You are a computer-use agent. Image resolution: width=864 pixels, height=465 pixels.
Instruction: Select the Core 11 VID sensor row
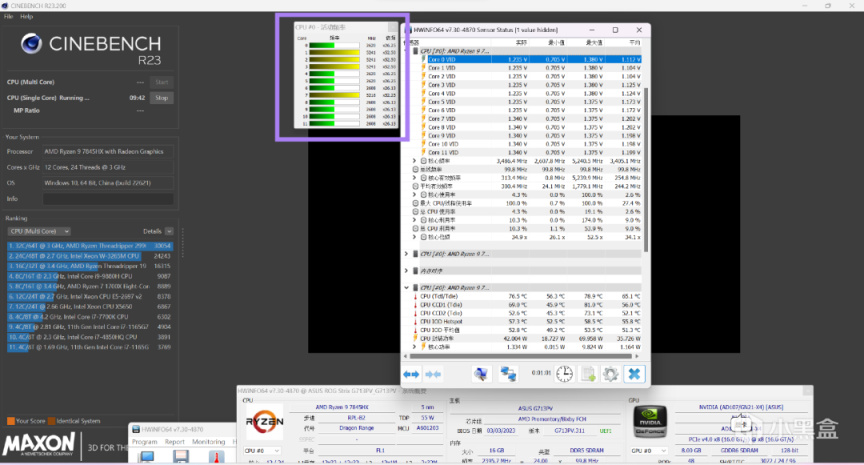pyautogui.click(x=532, y=153)
